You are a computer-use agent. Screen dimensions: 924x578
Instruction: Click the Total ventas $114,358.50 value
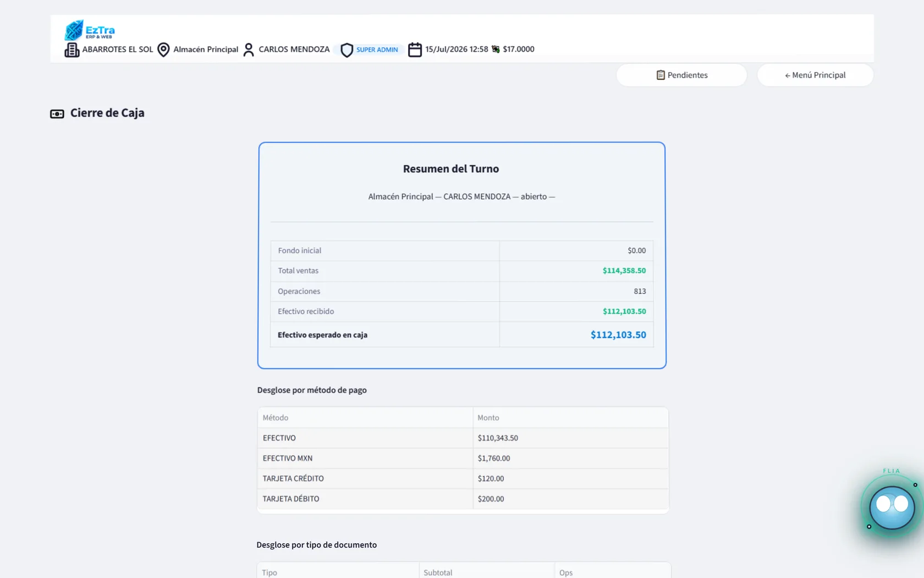point(624,271)
